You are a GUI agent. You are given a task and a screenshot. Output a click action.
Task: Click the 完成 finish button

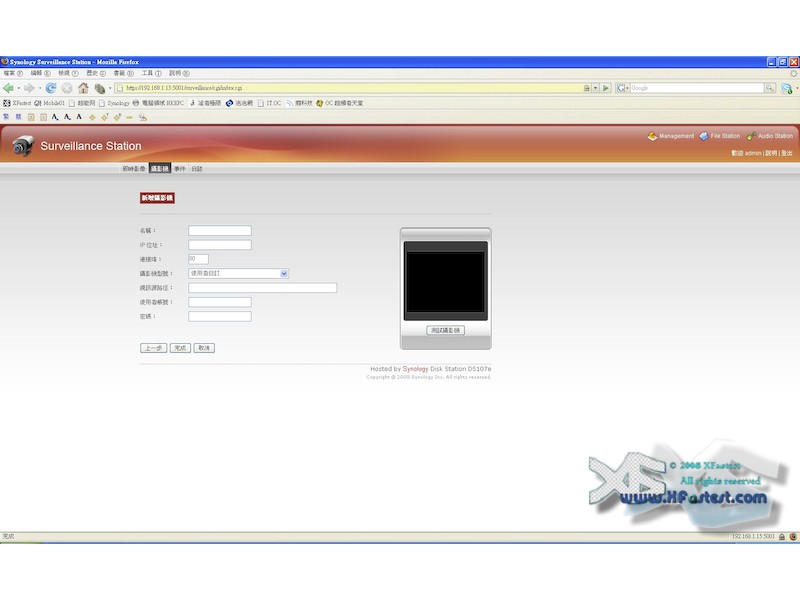[x=180, y=348]
